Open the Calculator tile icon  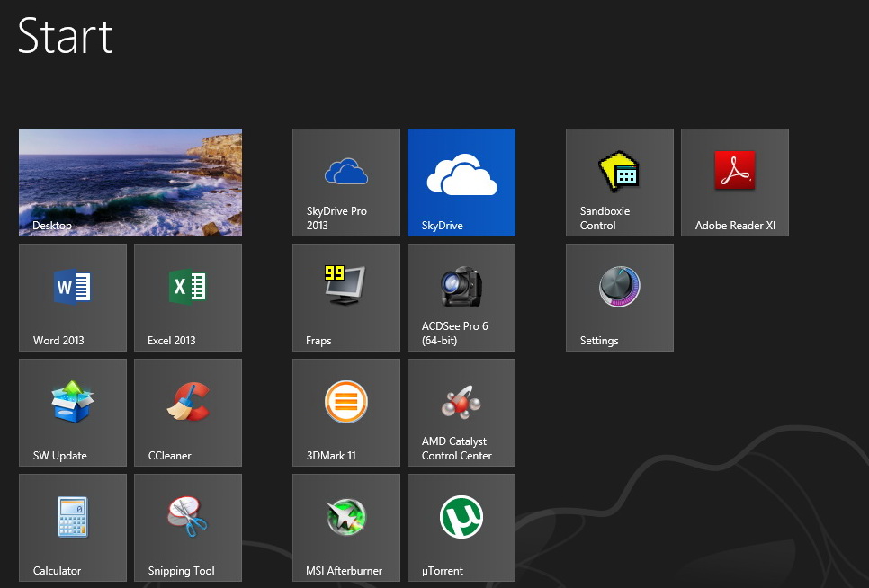tap(73, 517)
